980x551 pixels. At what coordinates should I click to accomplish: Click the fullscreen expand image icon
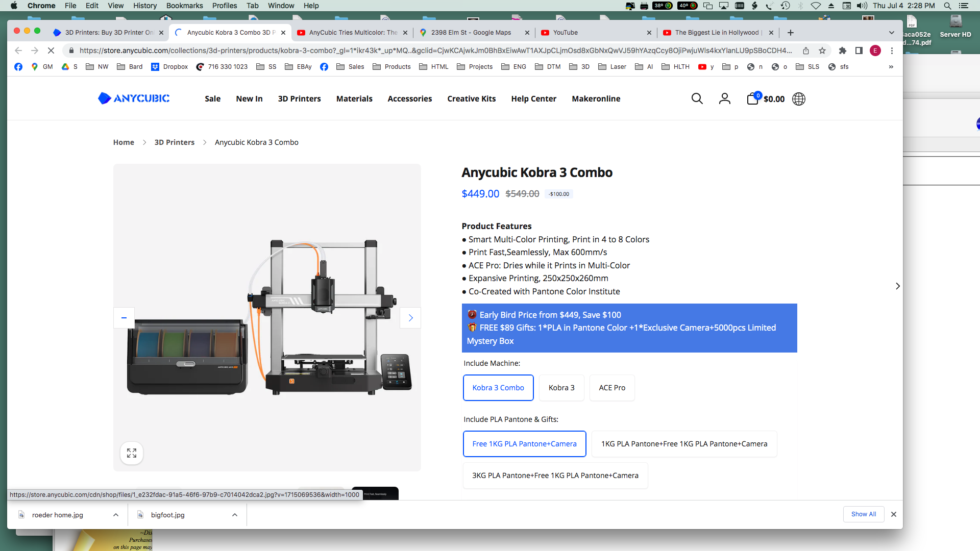(x=132, y=453)
